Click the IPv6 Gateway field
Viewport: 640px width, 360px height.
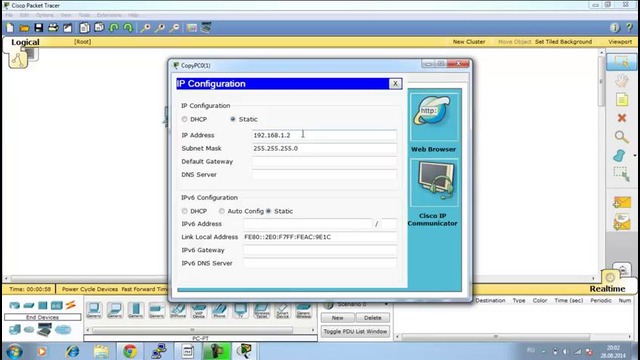[320, 250]
